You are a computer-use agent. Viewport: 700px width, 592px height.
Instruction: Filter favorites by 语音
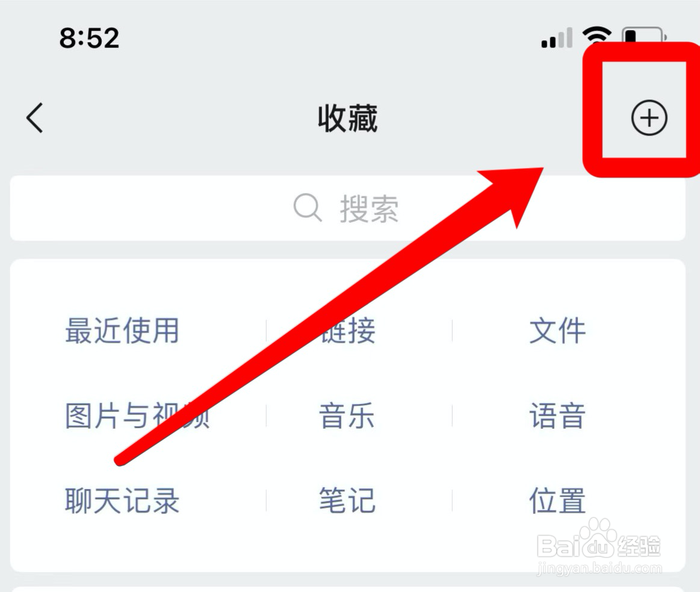tap(557, 416)
